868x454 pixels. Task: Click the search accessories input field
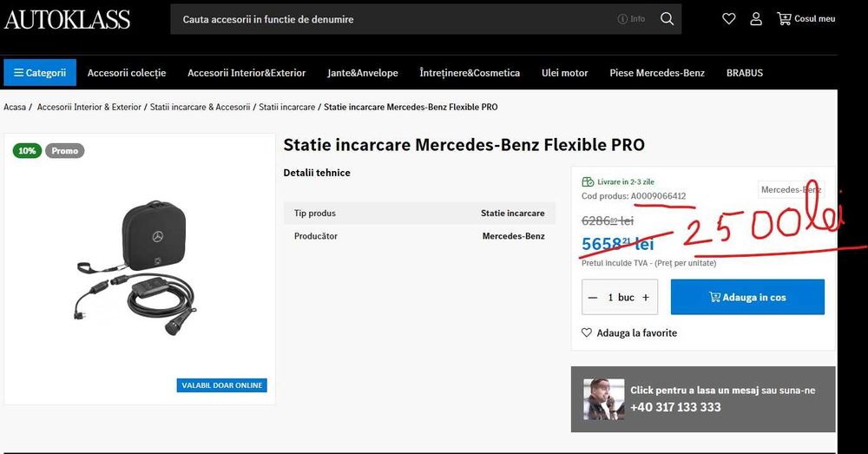pos(391,19)
